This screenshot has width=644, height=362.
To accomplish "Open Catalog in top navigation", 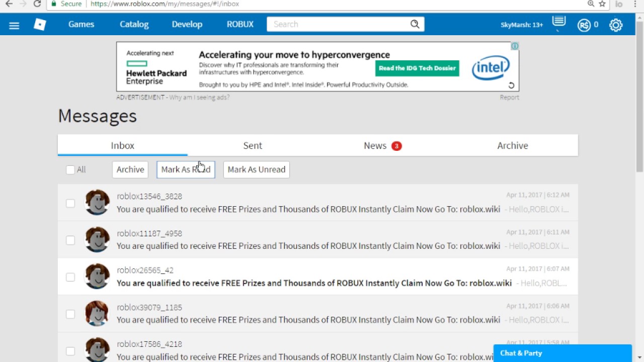I will 134,24.
